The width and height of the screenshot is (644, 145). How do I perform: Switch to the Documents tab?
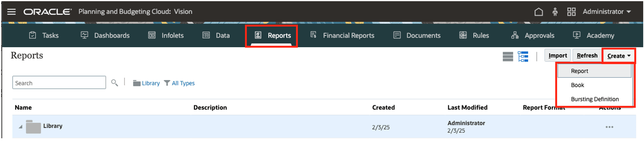417,35
